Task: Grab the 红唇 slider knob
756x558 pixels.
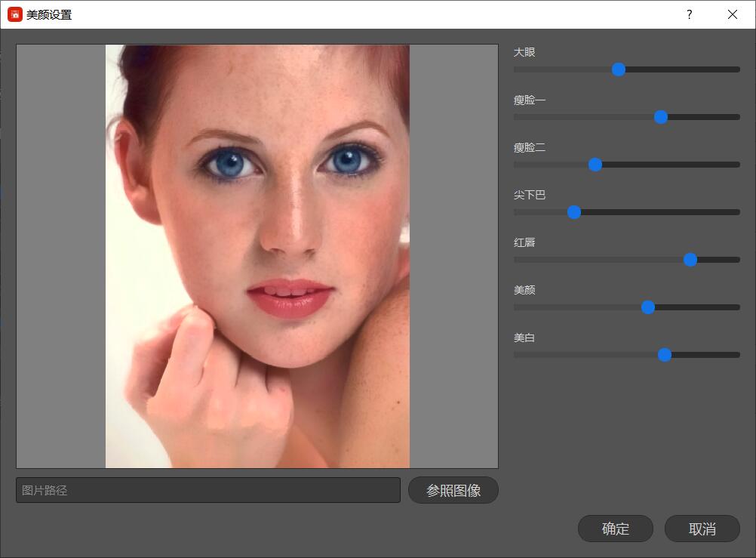Action: (690, 260)
